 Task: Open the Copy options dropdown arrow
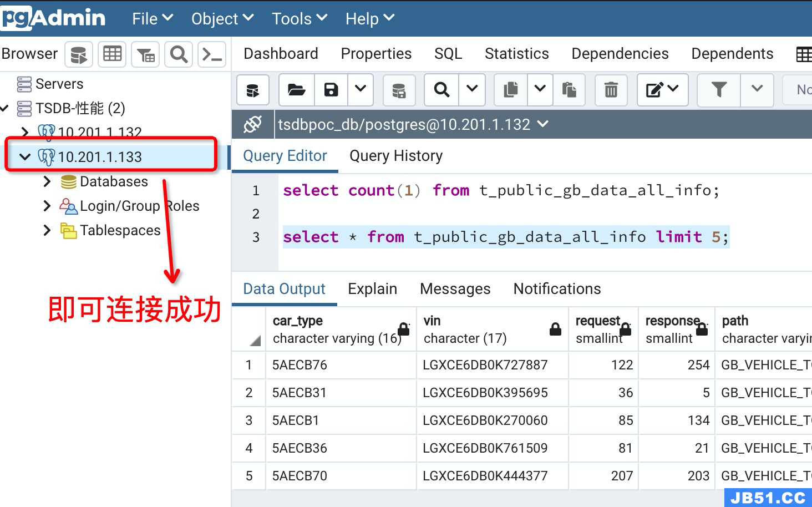coord(540,90)
